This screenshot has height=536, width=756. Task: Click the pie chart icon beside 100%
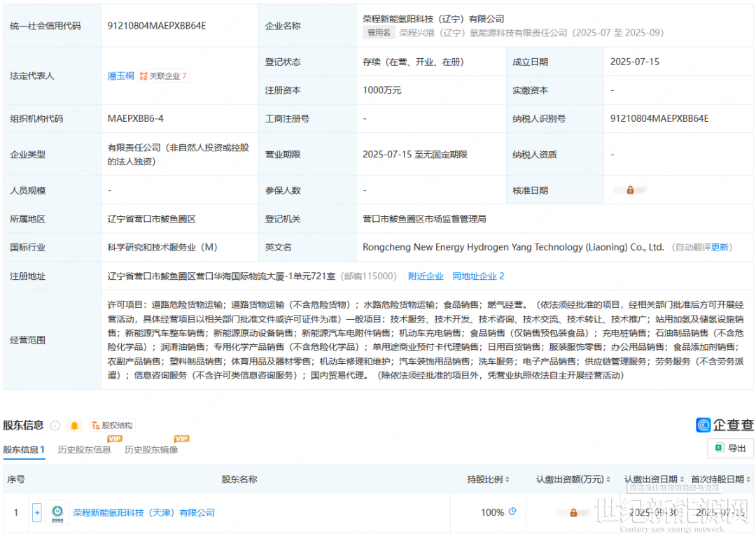pyautogui.click(x=513, y=512)
